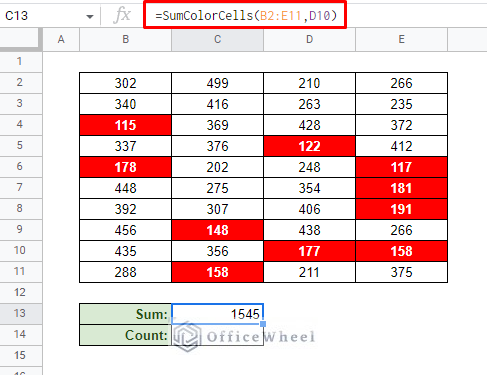Click cell containing 248
Viewport: 487px width, 375px height.
pyautogui.click(x=309, y=167)
